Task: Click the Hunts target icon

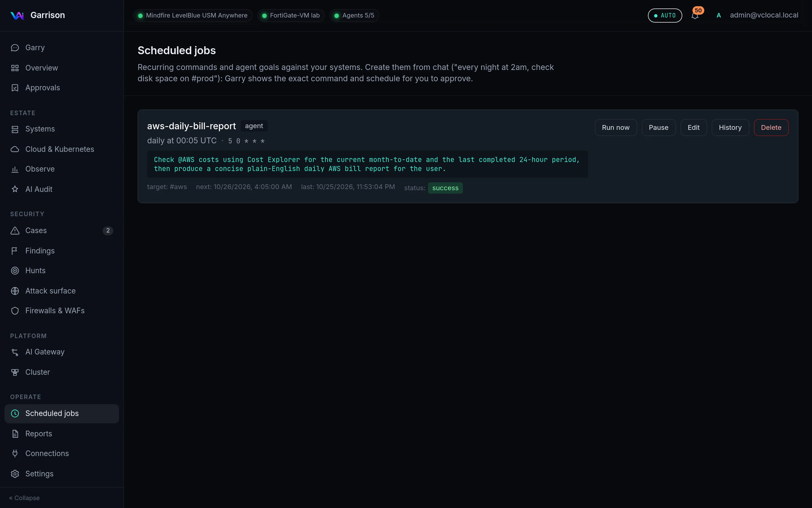Action: [15, 270]
